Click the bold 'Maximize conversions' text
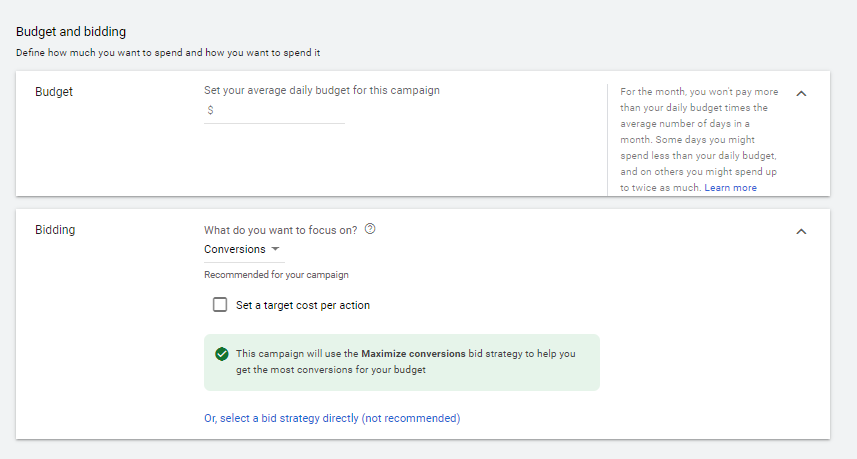This screenshot has width=857, height=459. coord(413,354)
